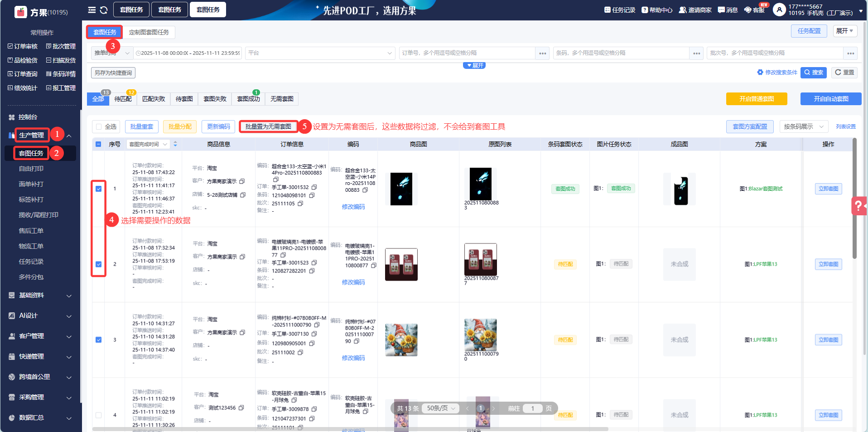
Task: Open 报工管理 shortcut
Action: point(61,88)
